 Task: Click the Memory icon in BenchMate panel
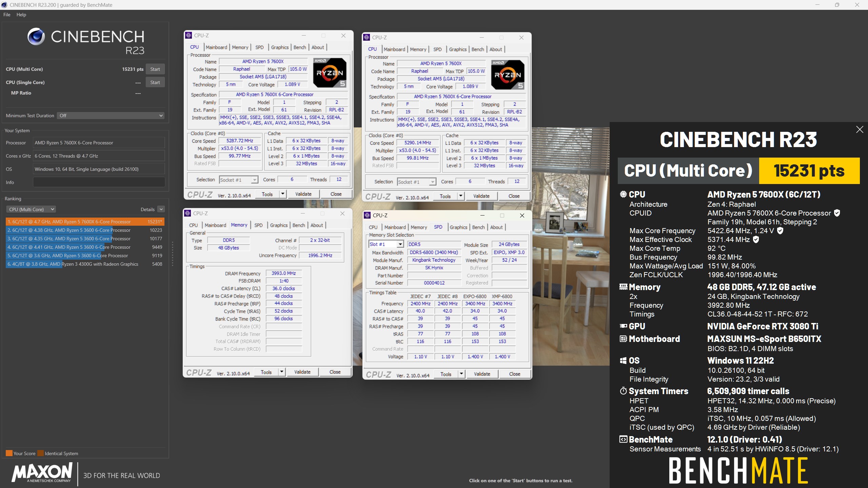[623, 287]
